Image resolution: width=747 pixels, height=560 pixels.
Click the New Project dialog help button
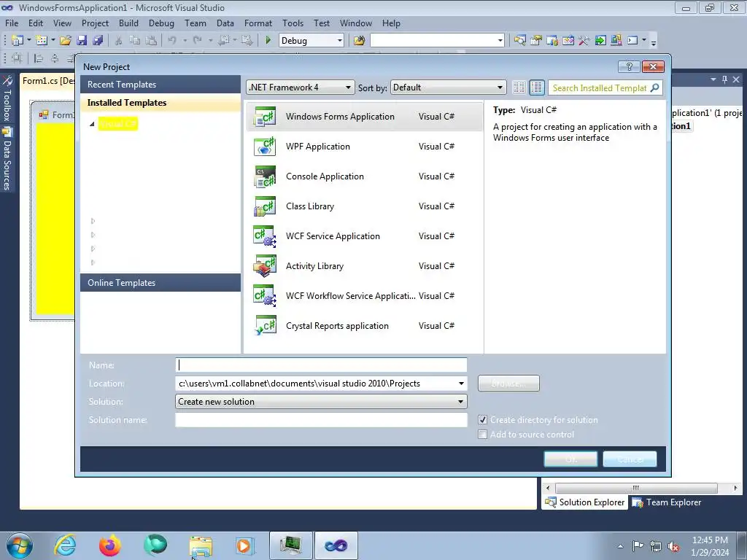[x=629, y=66]
